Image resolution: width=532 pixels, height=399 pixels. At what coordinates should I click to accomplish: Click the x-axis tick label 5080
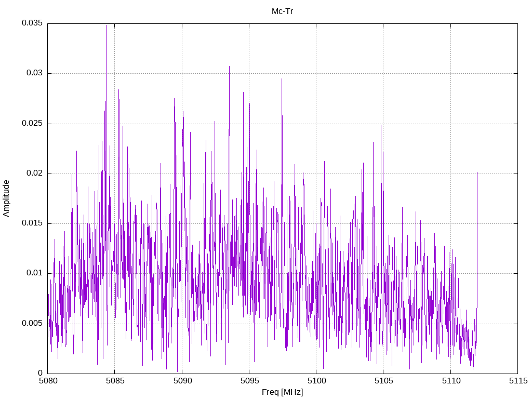point(48,381)
